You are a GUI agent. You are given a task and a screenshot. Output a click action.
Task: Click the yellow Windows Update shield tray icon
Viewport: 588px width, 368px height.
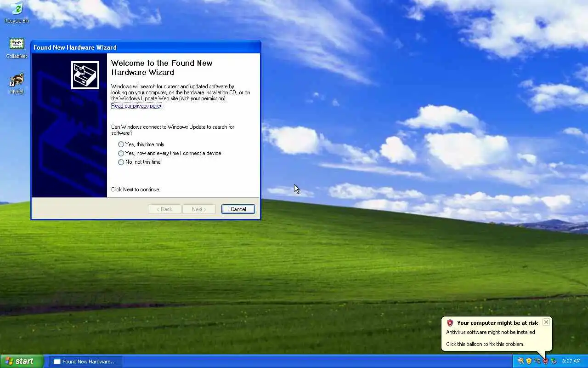click(x=529, y=361)
